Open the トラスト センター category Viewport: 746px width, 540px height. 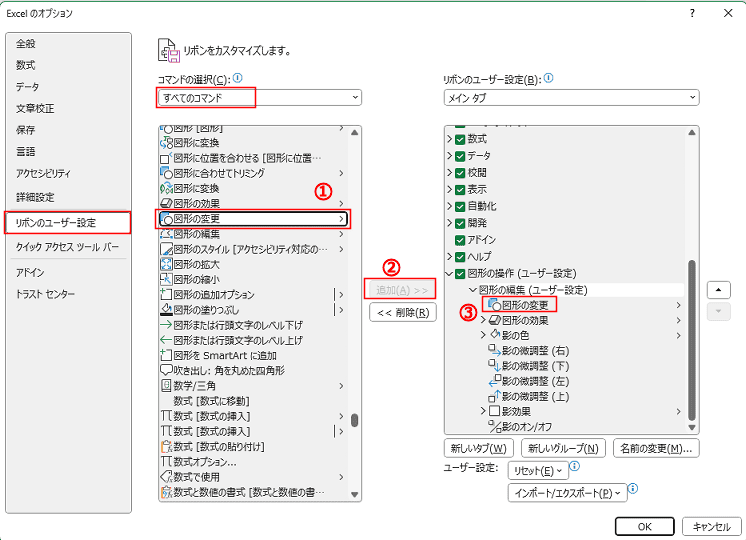point(45,294)
